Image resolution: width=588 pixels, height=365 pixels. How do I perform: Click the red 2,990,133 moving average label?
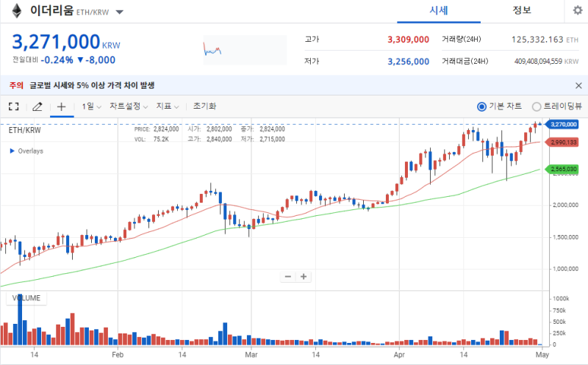pos(562,142)
